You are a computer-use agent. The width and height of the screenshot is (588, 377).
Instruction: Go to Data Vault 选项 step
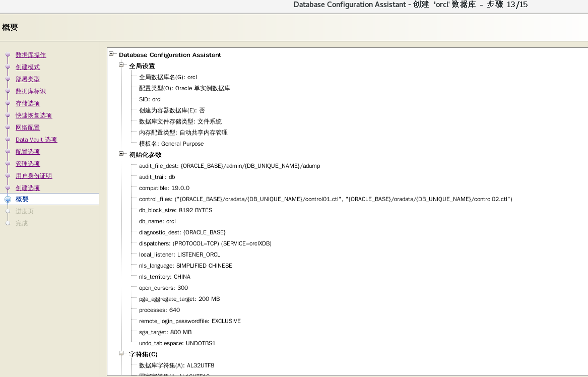tap(36, 140)
